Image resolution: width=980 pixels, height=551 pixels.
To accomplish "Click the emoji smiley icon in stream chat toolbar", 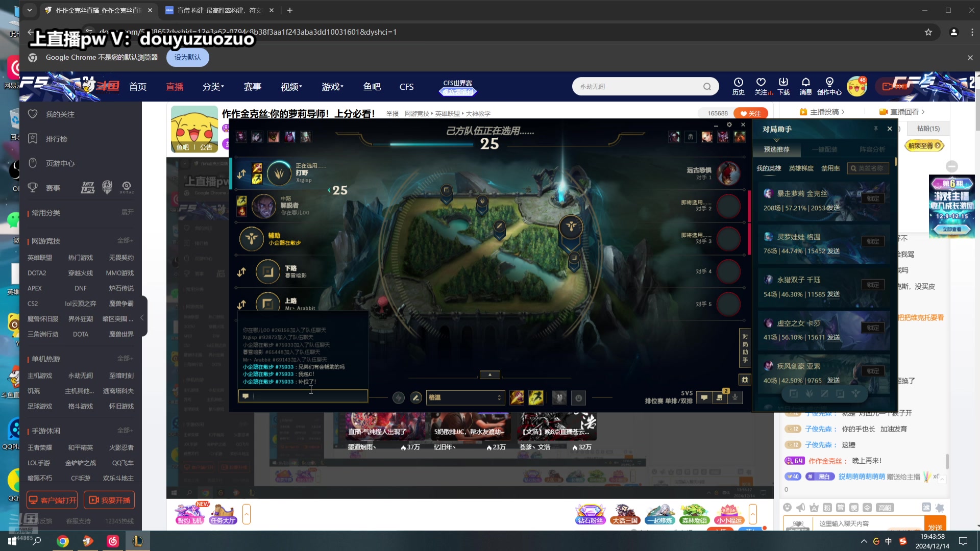I will pyautogui.click(x=787, y=507).
